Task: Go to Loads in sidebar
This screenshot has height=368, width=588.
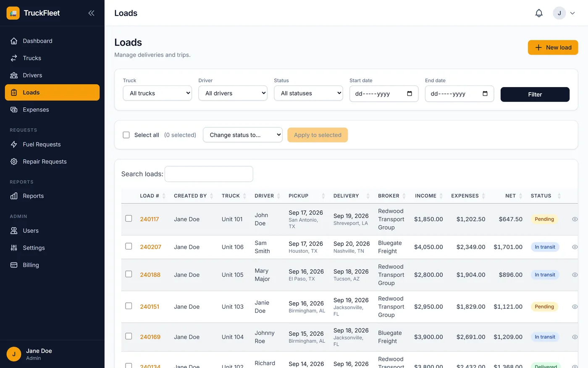Action: (52, 93)
